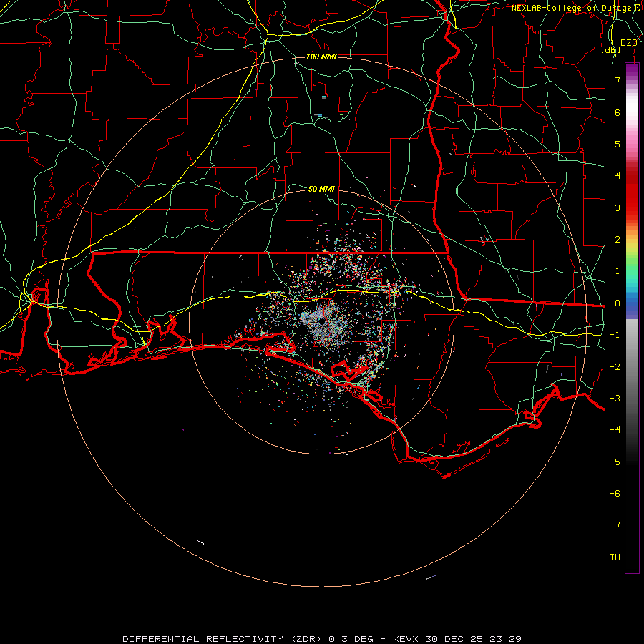Image resolution: width=644 pixels, height=644 pixels.
Task: Click the TH threshold label on legend
Action: 615,557
